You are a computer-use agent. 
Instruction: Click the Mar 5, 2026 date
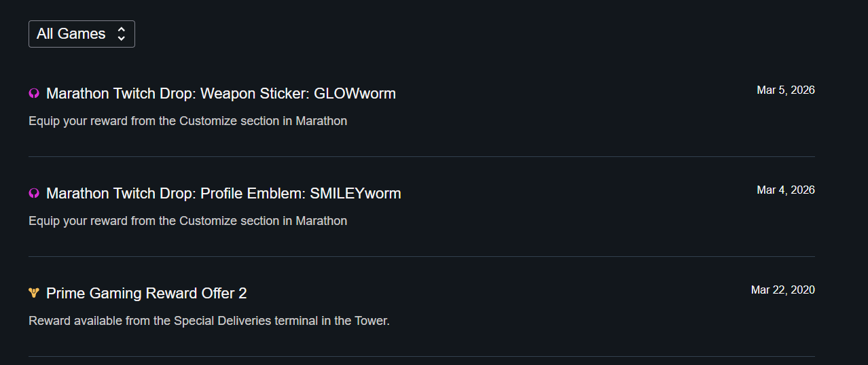pos(785,90)
